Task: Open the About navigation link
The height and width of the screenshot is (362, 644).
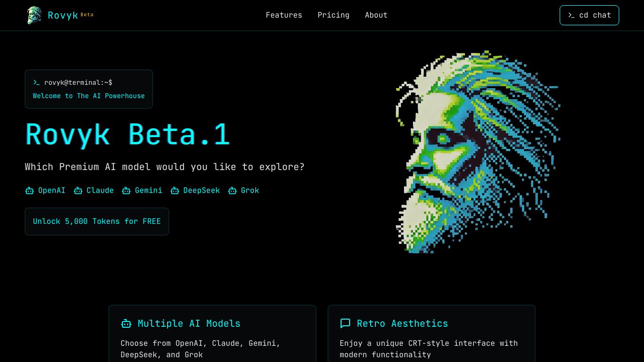Action: [x=376, y=15]
